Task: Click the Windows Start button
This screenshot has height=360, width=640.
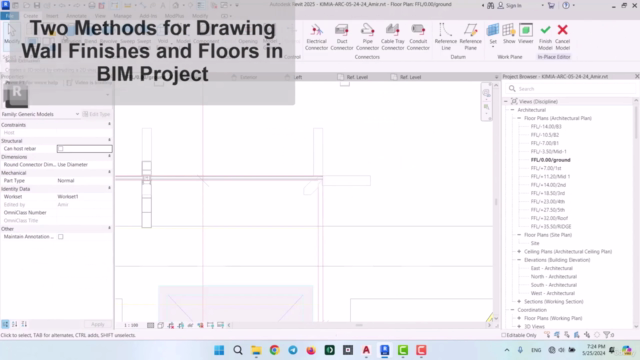Action: pos(219,350)
